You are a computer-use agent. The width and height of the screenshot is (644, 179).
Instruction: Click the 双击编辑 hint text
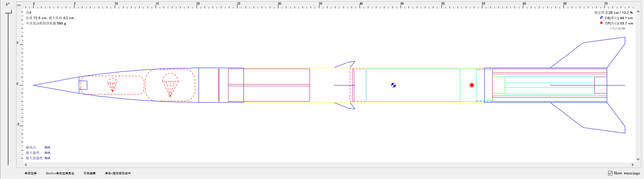point(90,173)
